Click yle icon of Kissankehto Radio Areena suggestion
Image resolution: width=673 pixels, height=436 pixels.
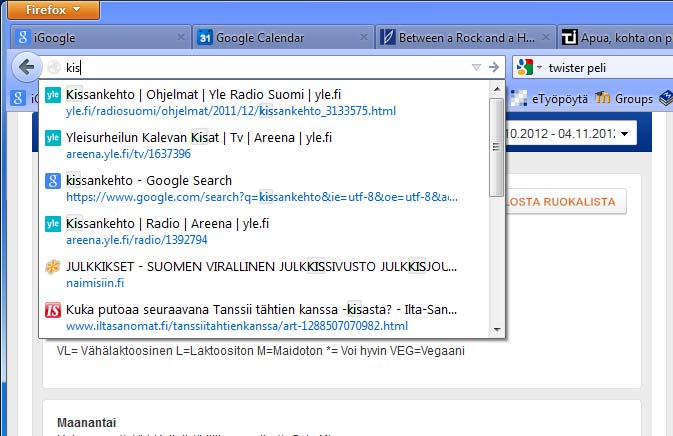53,224
